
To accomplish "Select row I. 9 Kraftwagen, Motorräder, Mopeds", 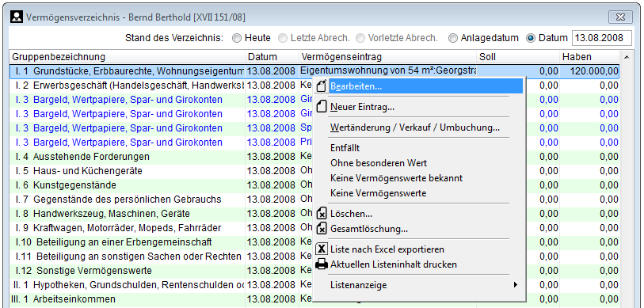I will (314, 227).
